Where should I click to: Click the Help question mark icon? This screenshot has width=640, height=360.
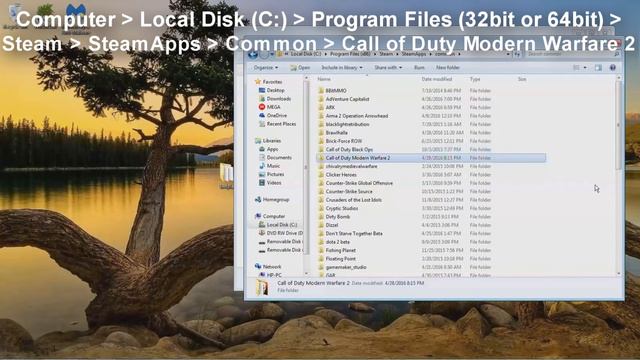[x=613, y=68]
